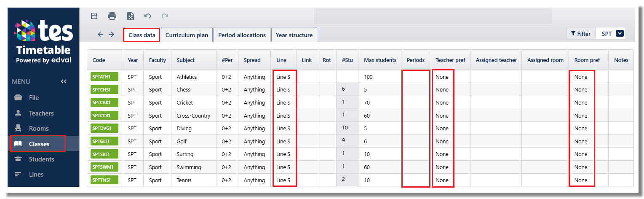Screen dimensions: 644x199
Task: Click the save disk icon
Action: click(x=94, y=16)
